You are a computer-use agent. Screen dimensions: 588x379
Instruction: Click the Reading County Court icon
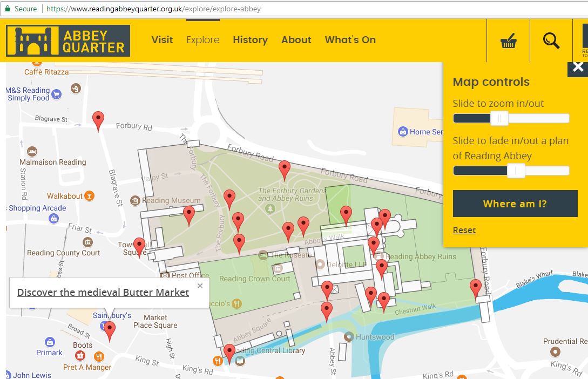click(87, 242)
